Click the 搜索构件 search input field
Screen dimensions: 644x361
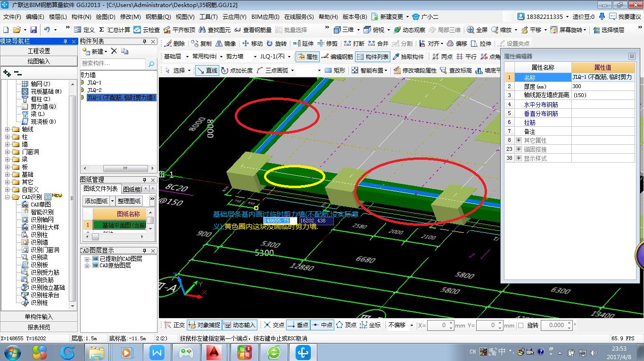click(x=113, y=64)
